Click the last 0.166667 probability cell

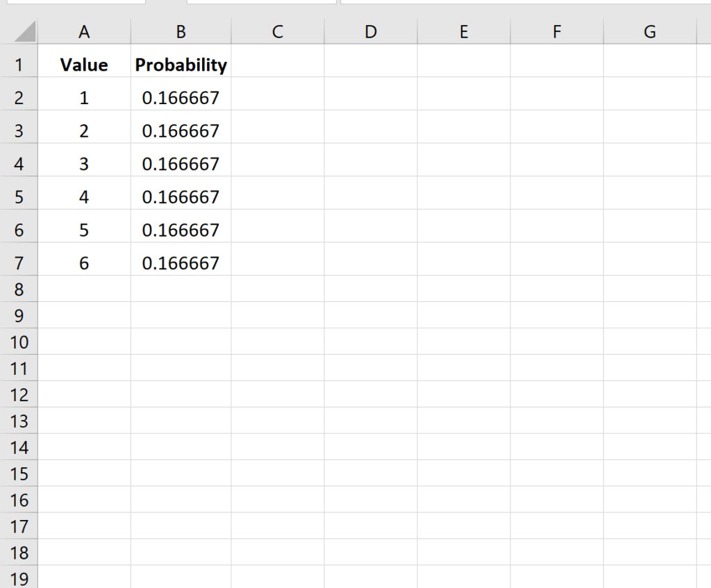click(x=181, y=262)
